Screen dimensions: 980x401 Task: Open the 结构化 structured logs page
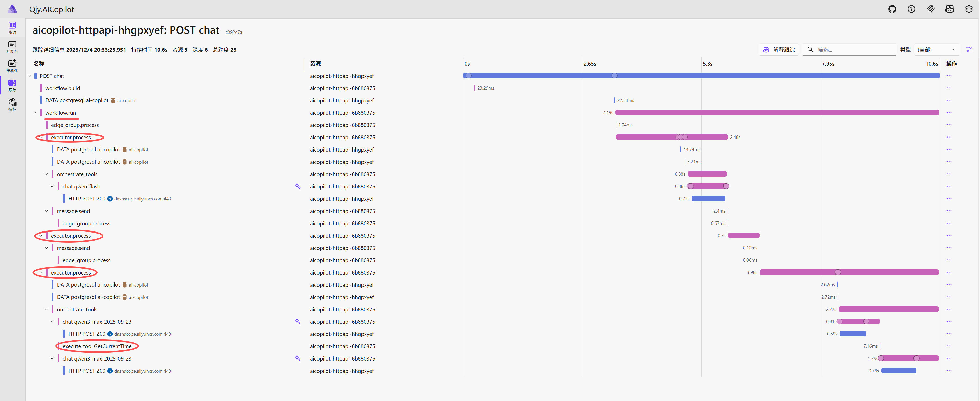[x=12, y=66]
